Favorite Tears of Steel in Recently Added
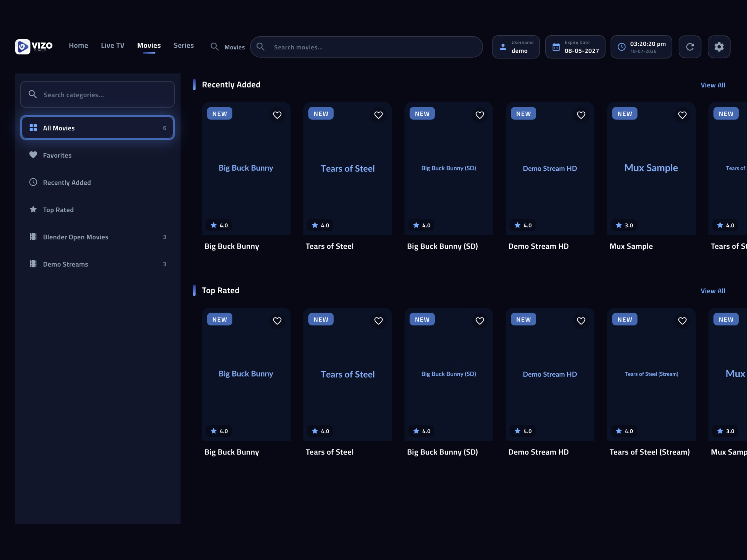This screenshot has width=747, height=560. click(378, 115)
